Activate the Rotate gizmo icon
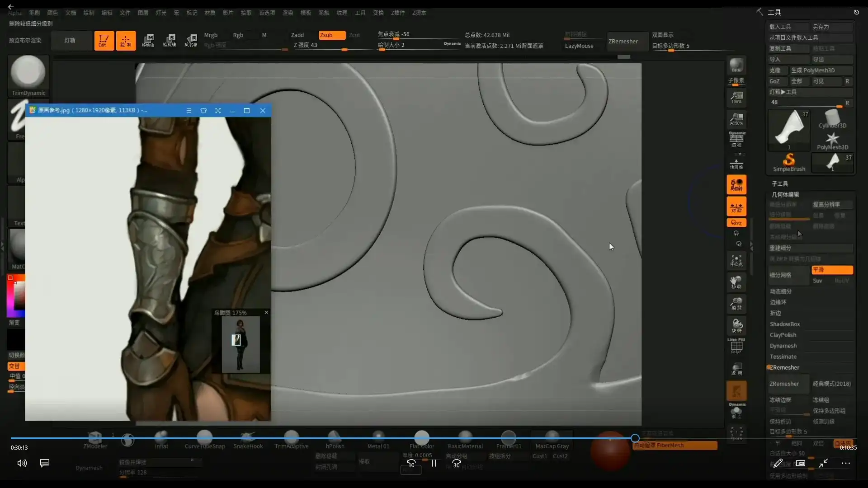Screen dimensions: 868x488 pyautogui.click(x=191, y=40)
